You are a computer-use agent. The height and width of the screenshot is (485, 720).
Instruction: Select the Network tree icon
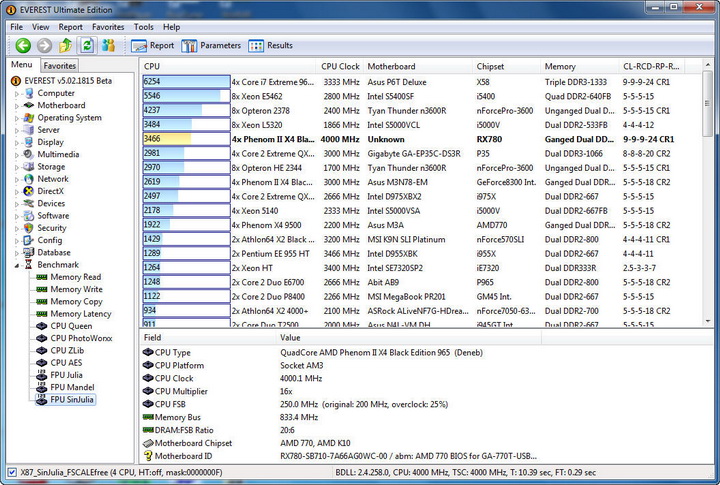click(29, 179)
